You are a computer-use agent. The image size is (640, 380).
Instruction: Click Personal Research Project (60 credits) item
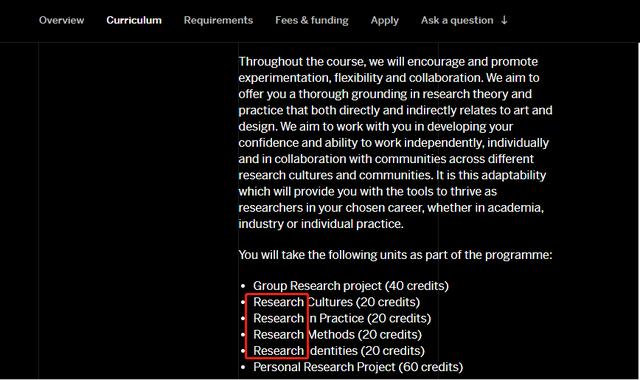pyautogui.click(x=358, y=367)
